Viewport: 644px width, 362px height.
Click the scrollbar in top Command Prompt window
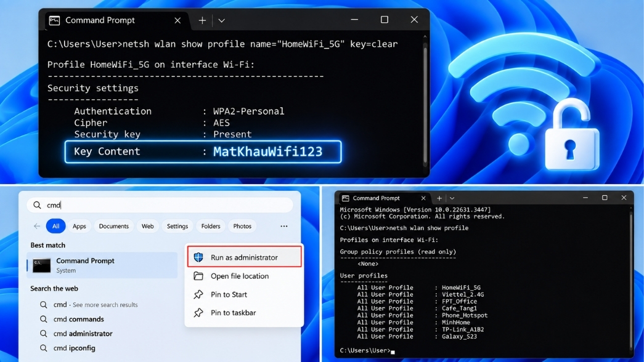coord(425,103)
